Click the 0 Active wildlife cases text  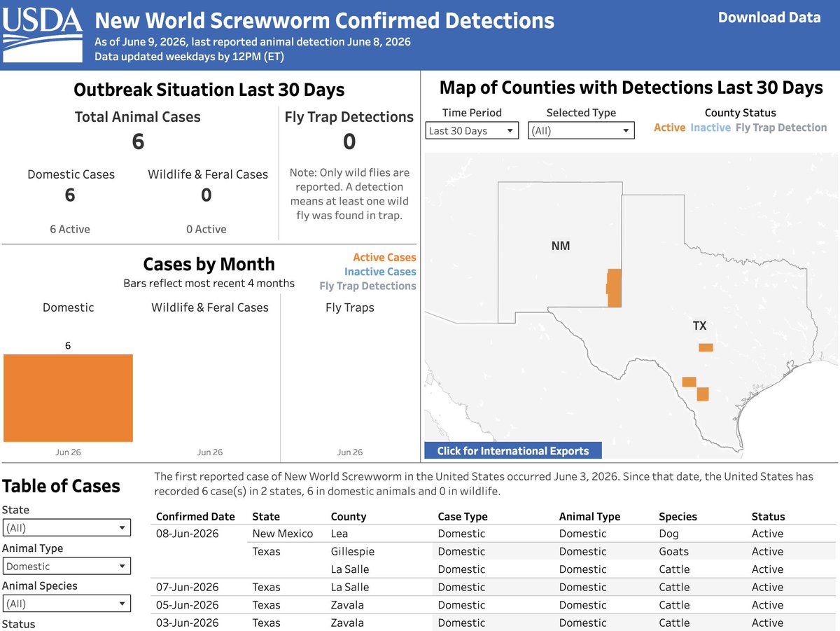point(206,229)
